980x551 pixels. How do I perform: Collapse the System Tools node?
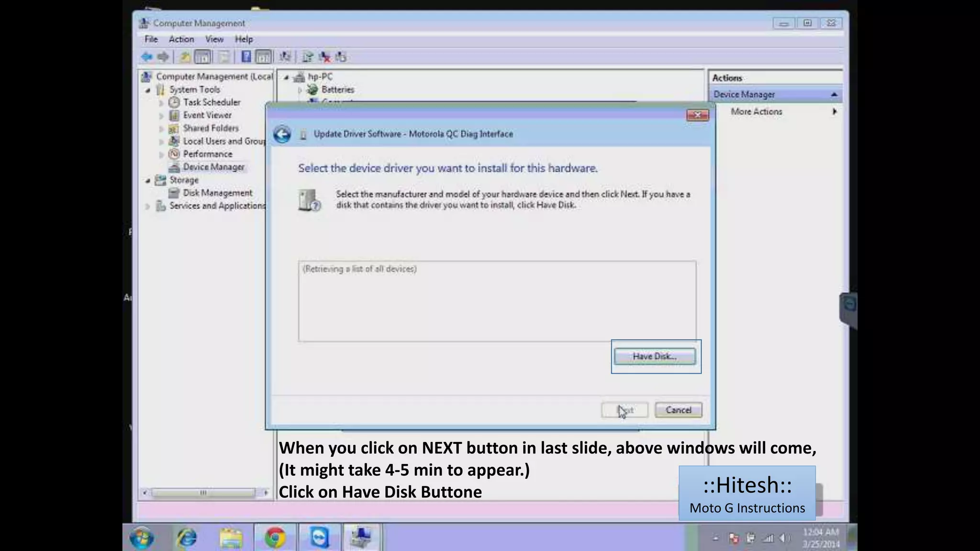tap(148, 90)
